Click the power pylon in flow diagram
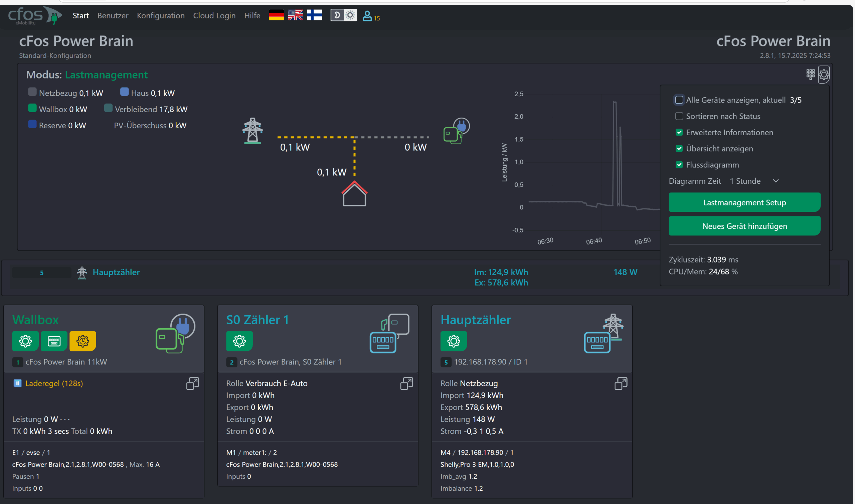Image resolution: width=855 pixels, height=504 pixels. [x=252, y=131]
